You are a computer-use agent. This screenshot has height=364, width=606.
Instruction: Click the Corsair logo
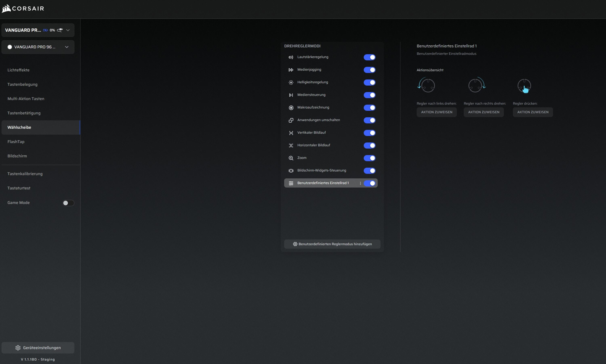(x=23, y=9)
